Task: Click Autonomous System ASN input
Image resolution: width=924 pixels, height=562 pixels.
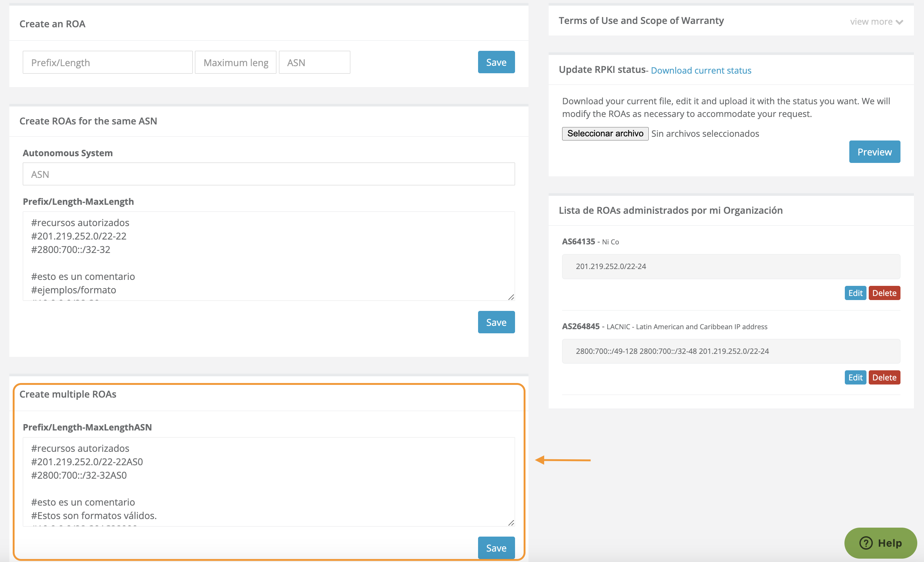Action: coord(268,174)
